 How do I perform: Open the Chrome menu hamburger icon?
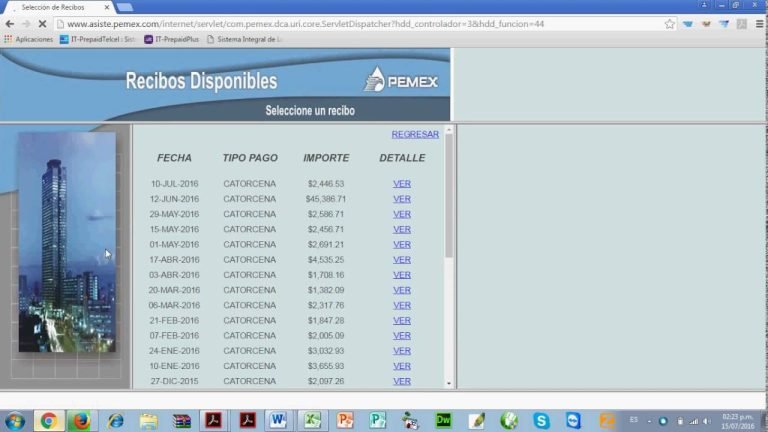(759, 24)
